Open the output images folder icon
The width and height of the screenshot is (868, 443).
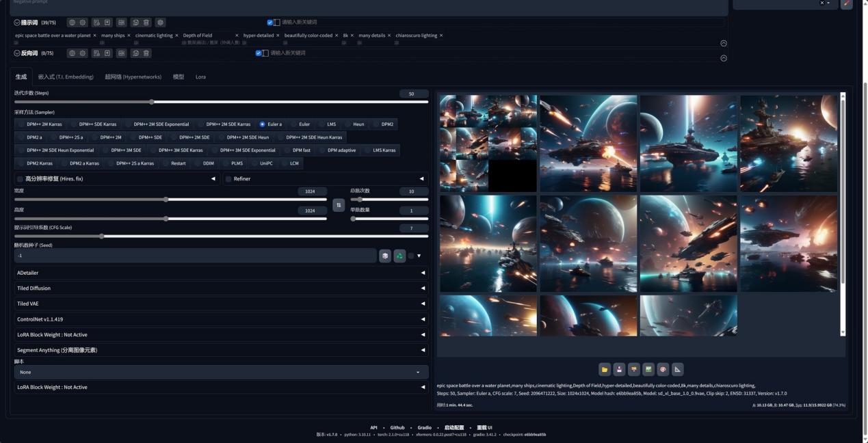pos(605,369)
